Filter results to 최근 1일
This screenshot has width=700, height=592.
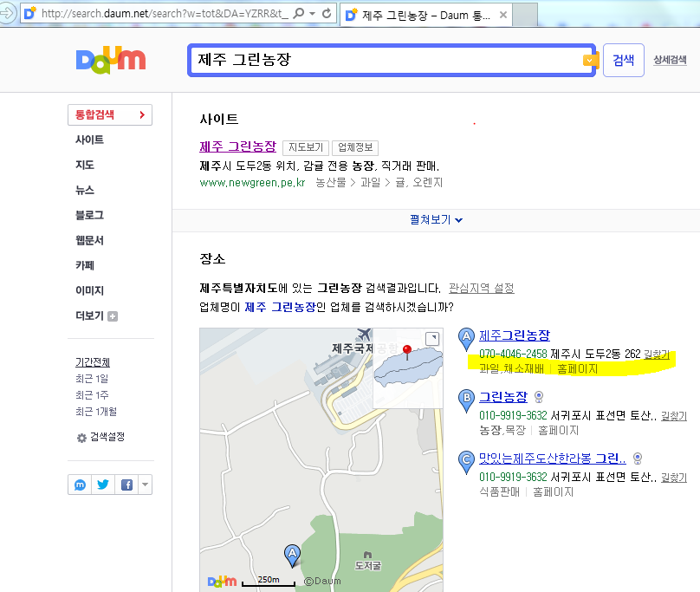pos(92,379)
